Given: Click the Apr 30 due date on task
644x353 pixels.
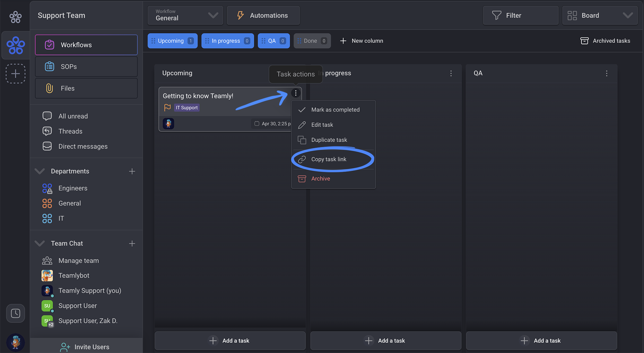Looking at the screenshot, I should (272, 124).
